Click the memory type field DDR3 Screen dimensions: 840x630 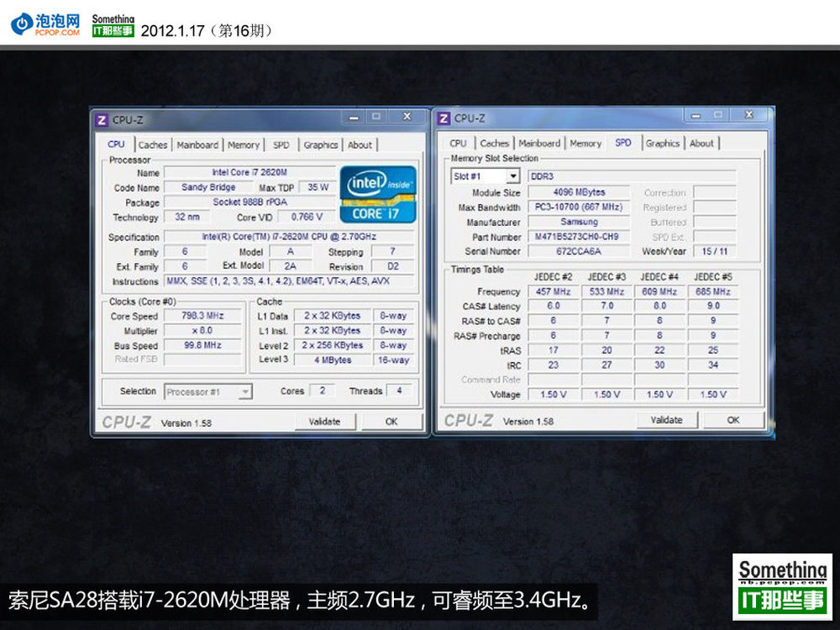pos(633,176)
